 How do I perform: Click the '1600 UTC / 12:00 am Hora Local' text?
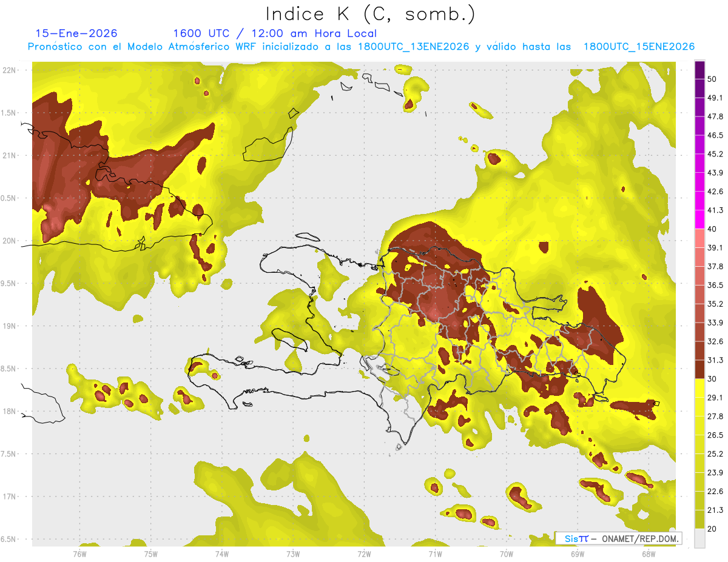[275, 33]
